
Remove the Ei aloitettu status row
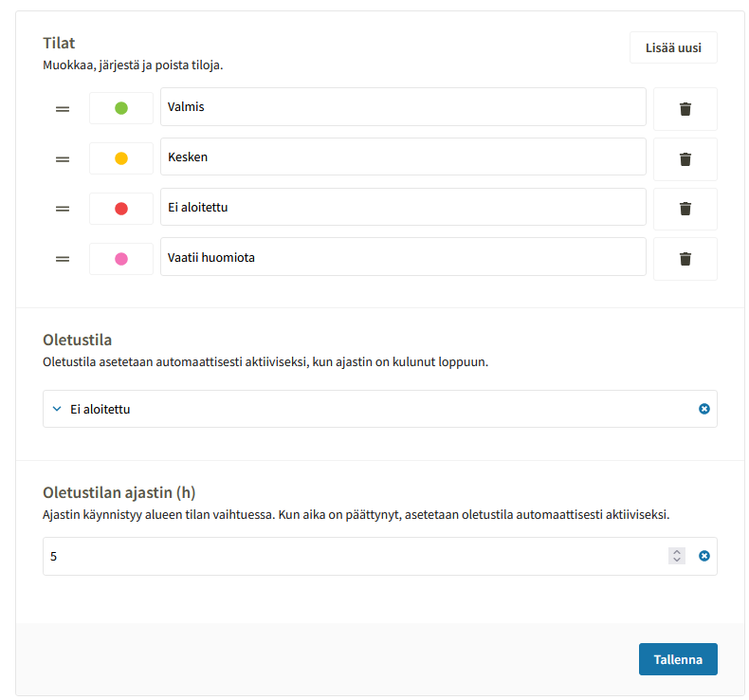[x=685, y=210]
